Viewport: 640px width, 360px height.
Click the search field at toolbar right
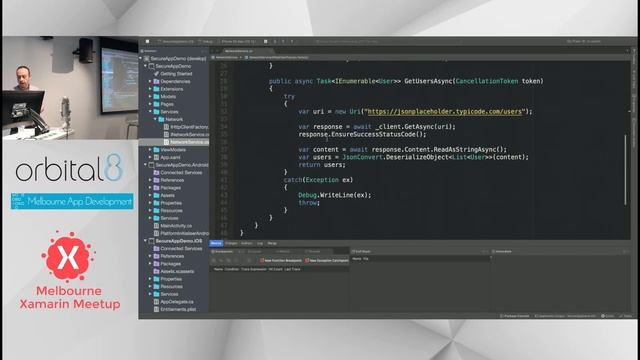pos(584,41)
